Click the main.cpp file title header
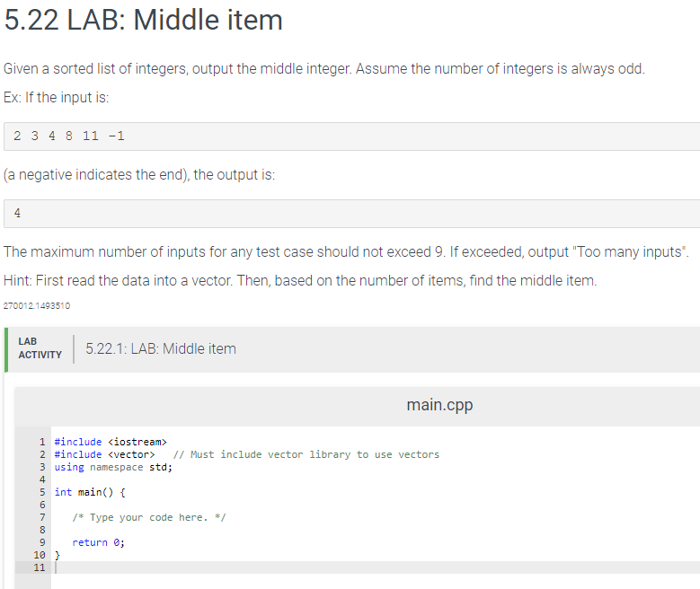 pyautogui.click(x=439, y=405)
